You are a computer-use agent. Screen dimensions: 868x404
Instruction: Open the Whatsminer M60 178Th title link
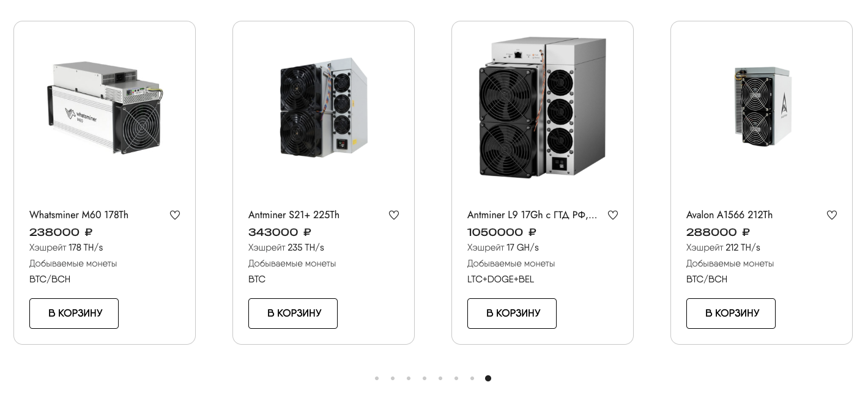[x=79, y=215]
